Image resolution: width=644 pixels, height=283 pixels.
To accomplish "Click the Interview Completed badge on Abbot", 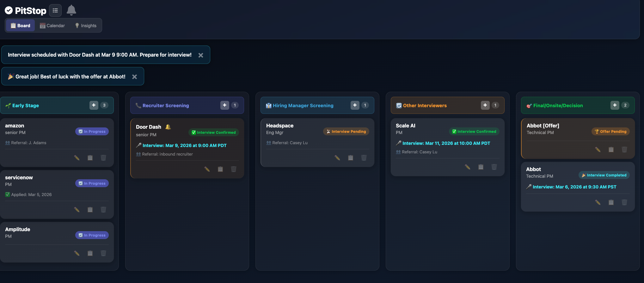I will pos(604,175).
